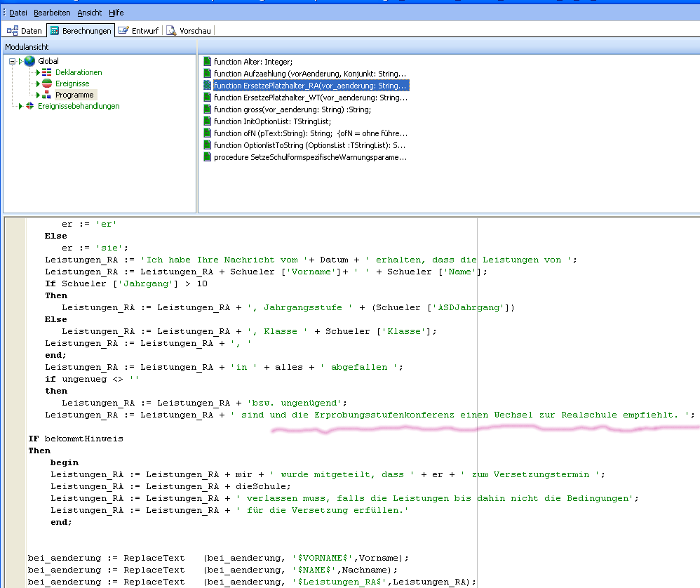This screenshot has width=700, height=588.
Task: Select function InitOptionList entry
Action: [x=272, y=121]
